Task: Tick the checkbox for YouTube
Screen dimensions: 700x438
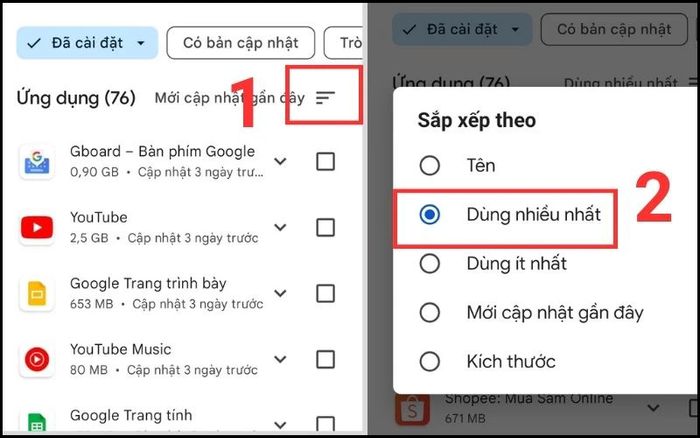Action: click(x=325, y=228)
